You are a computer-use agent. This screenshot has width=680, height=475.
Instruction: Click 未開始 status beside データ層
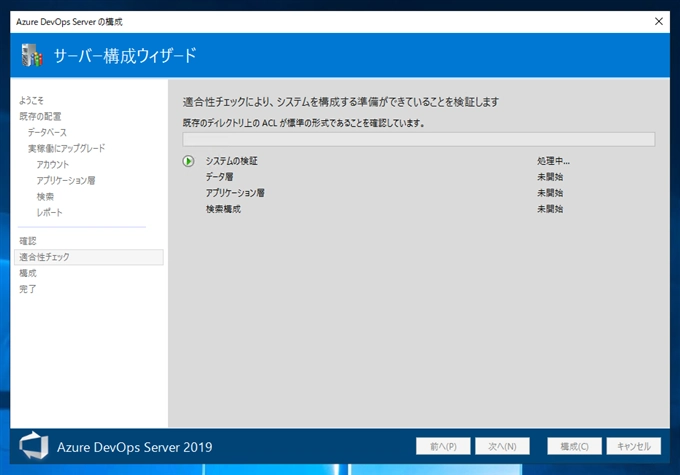click(x=550, y=177)
